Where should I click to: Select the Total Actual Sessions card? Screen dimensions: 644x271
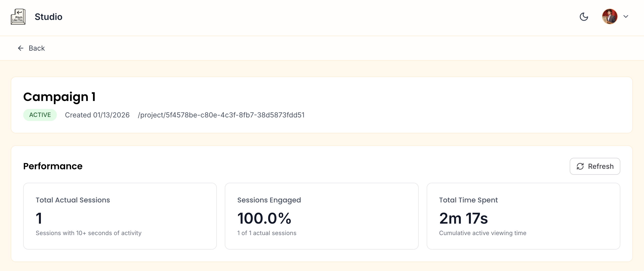[120, 216]
